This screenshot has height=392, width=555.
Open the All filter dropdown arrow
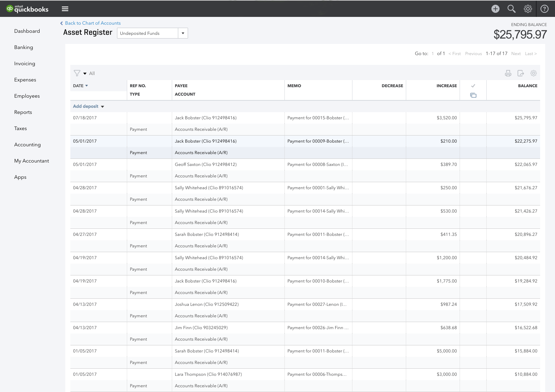85,73
